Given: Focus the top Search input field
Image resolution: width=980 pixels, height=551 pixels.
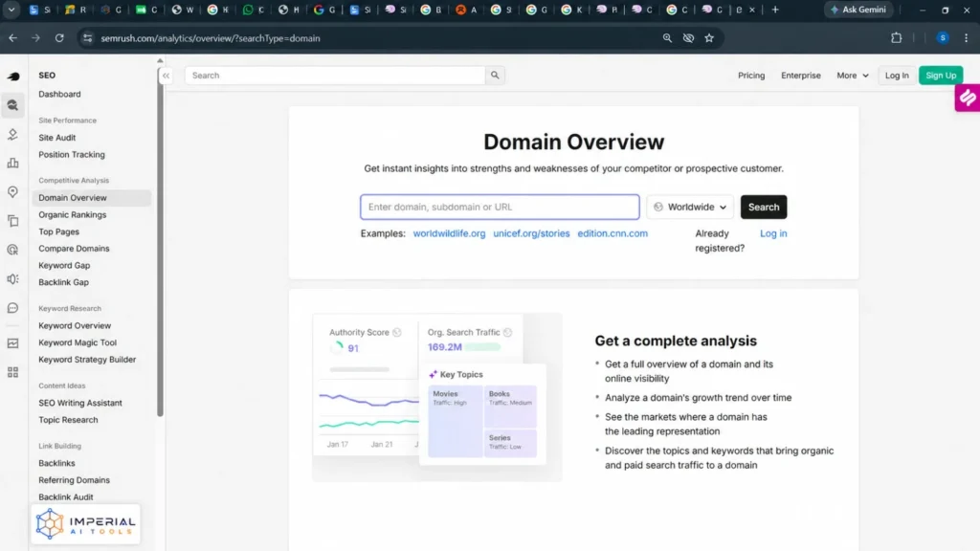Looking at the screenshot, I should click(335, 75).
